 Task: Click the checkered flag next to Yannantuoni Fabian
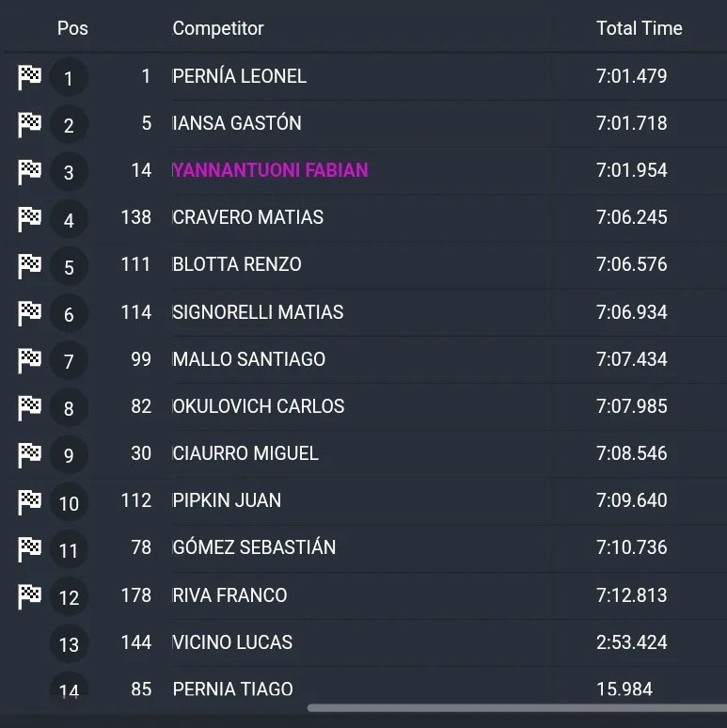(x=30, y=171)
